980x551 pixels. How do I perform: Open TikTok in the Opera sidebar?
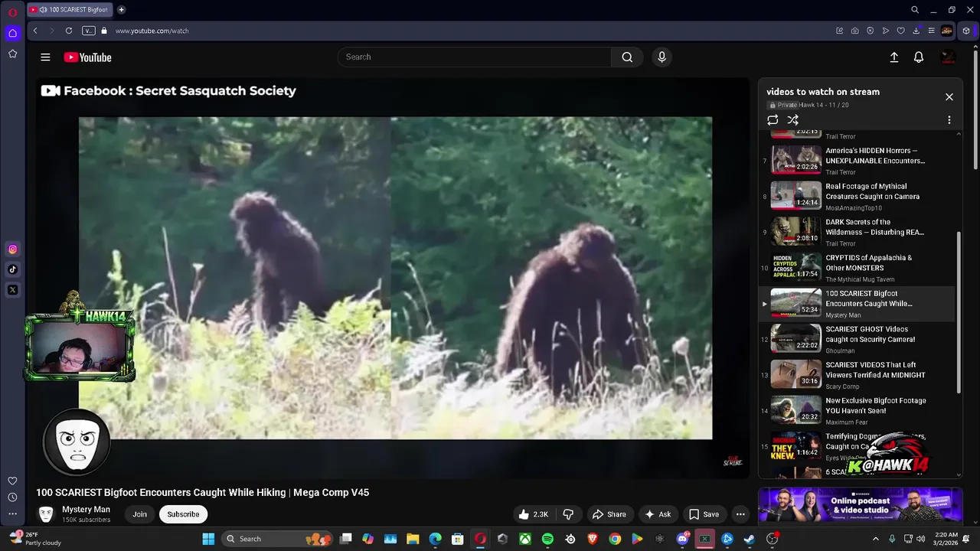[x=12, y=269]
